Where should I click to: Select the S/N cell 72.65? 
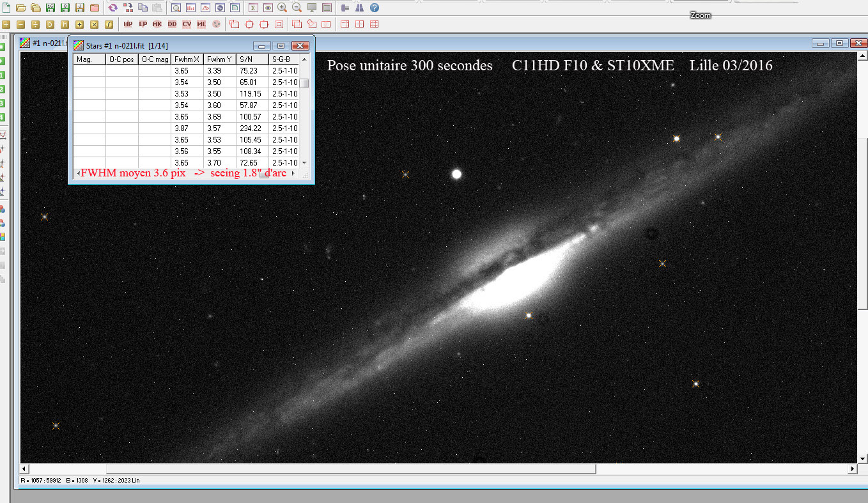252,163
